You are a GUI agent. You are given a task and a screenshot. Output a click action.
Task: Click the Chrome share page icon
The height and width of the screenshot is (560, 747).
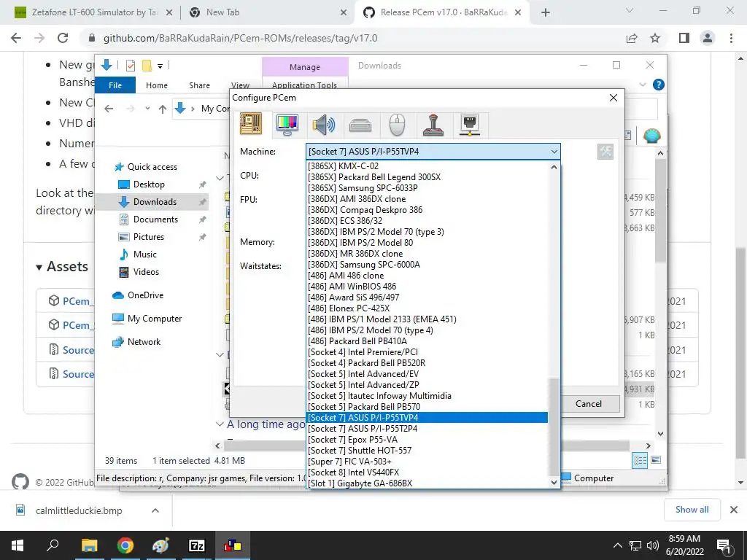[x=632, y=38]
